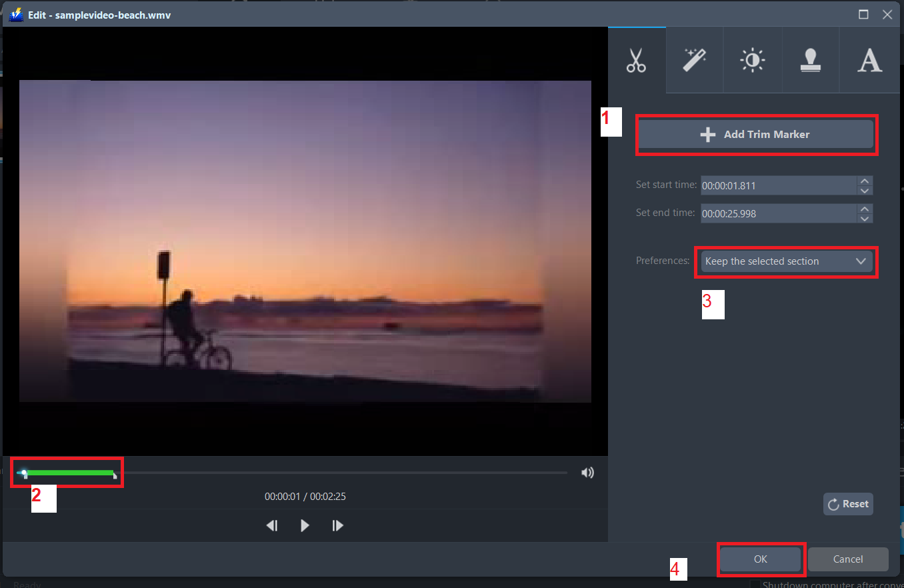Step back one frame in the preview
The width and height of the screenshot is (904, 588).
click(x=272, y=525)
